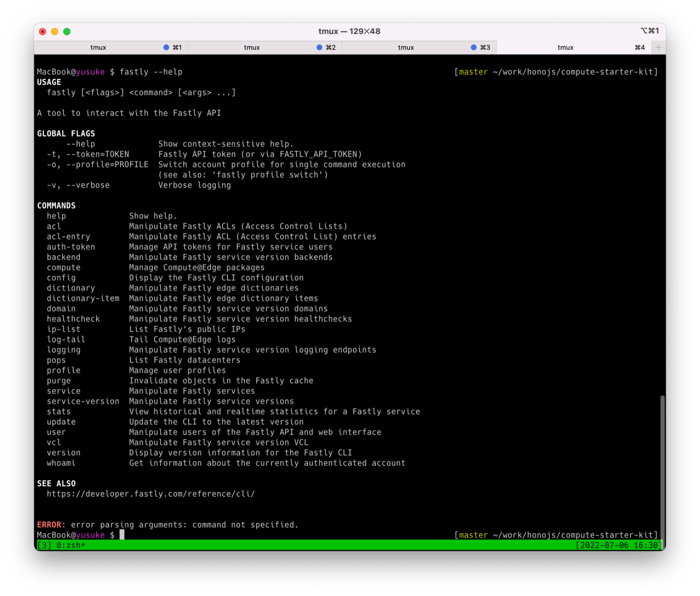Switch to the first tmux tab ⌘1
Image resolution: width=700 pixels, height=596 pixels.
pos(111,47)
